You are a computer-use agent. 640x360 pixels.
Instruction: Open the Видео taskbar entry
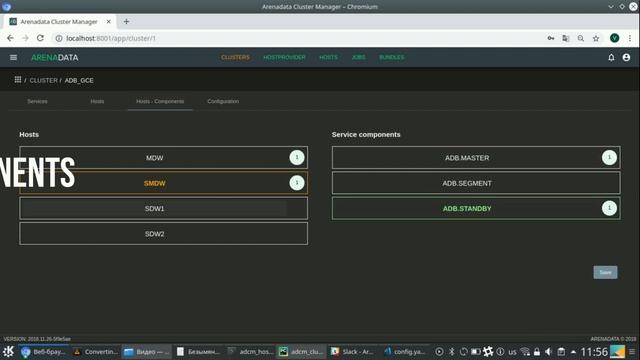[146, 351]
